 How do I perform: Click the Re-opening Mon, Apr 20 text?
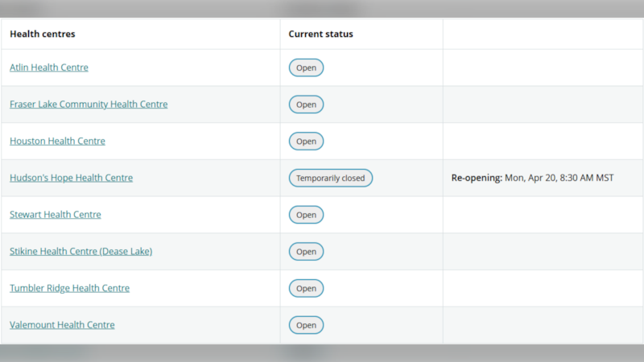click(x=532, y=178)
